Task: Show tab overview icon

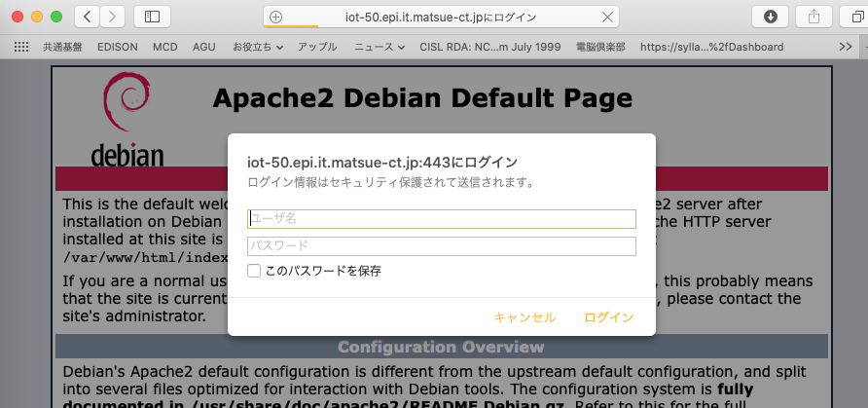Action: coord(853,17)
